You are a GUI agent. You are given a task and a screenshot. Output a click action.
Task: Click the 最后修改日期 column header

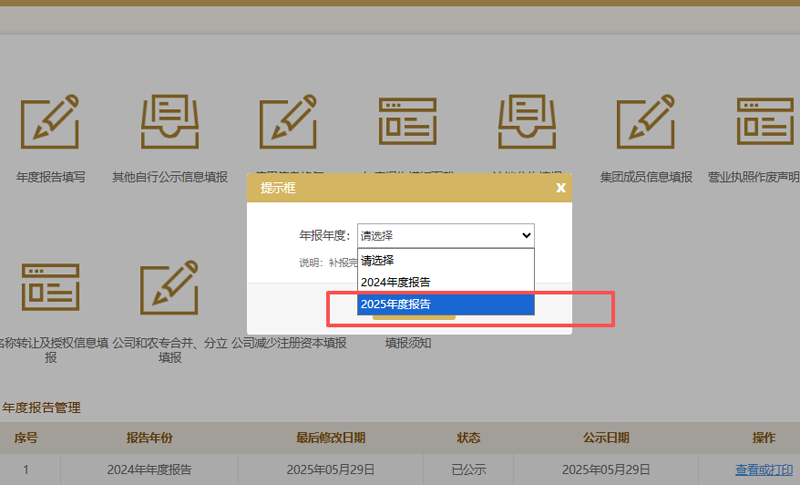331,438
